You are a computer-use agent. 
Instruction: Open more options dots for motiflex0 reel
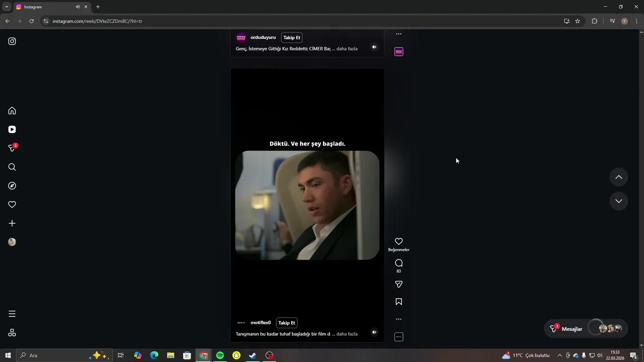coord(398,319)
